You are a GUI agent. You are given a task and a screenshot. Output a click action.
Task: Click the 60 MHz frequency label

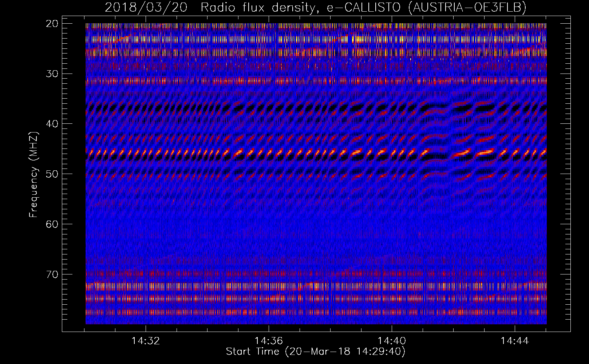[x=52, y=224]
